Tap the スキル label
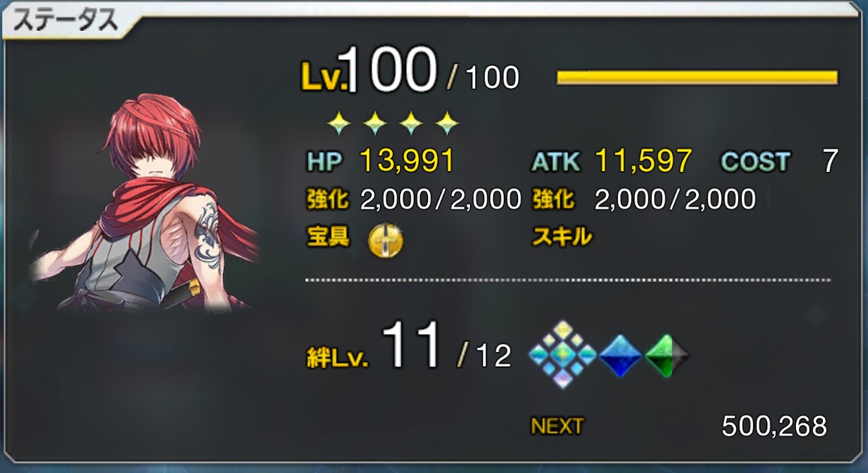The height and width of the screenshot is (473, 868). (562, 236)
